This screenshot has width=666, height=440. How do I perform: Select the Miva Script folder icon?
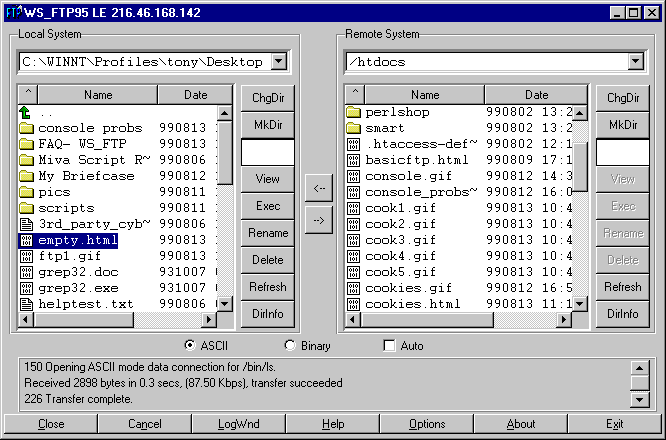[x=26, y=160]
